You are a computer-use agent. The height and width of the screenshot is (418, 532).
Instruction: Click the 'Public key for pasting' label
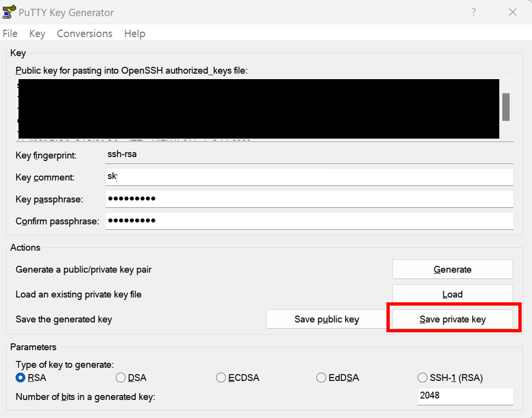point(132,70)
